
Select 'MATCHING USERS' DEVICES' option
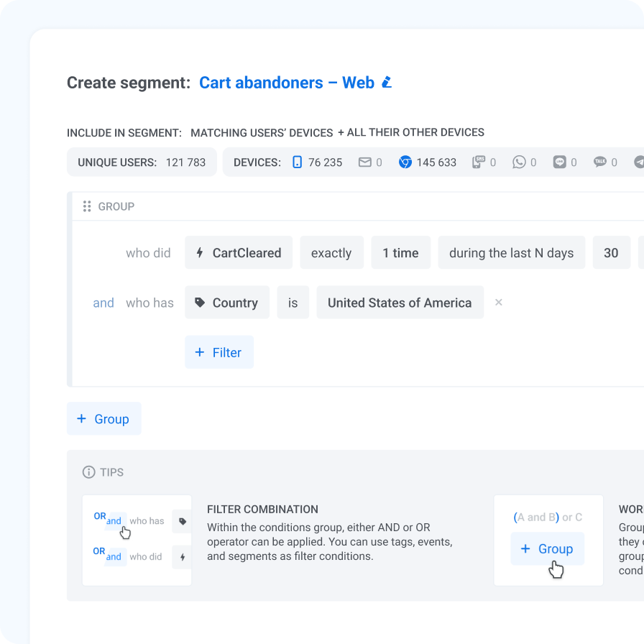click(x=262, y=133)
